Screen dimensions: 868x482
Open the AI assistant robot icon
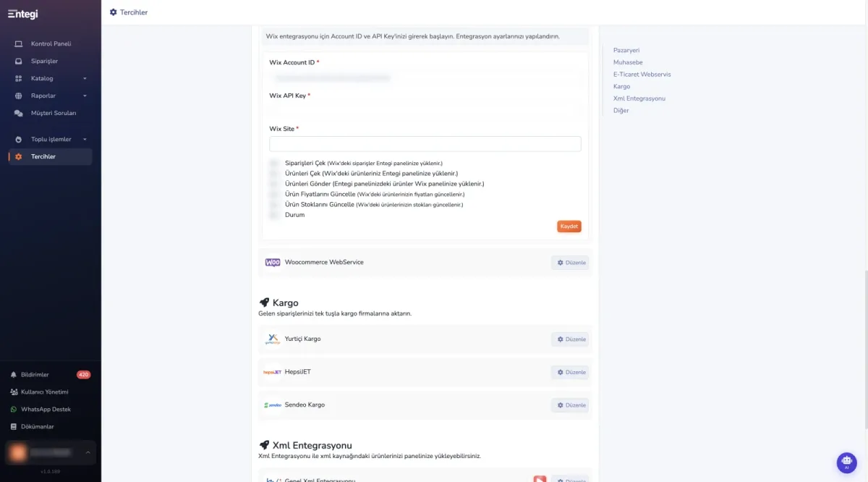pos(846,462)
